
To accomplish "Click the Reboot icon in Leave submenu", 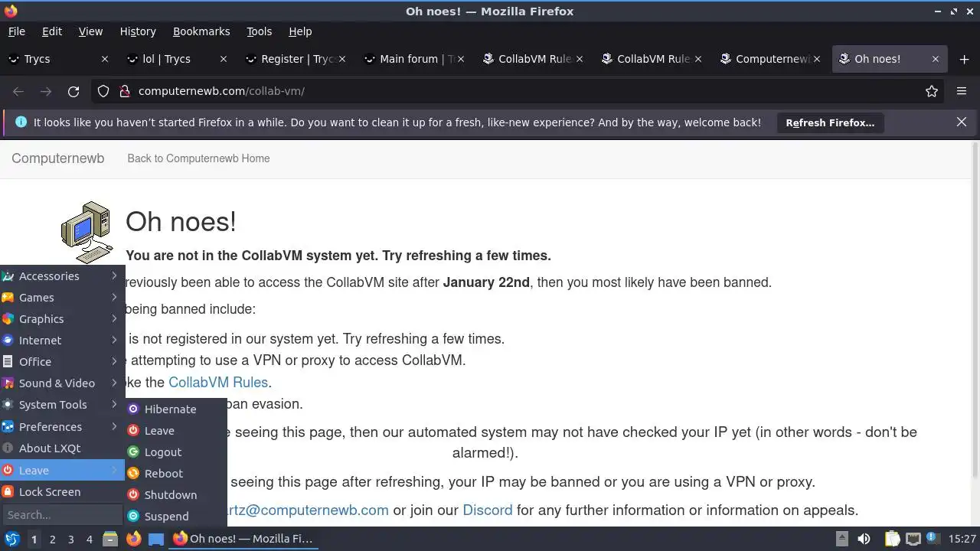I will coord(133,474).
